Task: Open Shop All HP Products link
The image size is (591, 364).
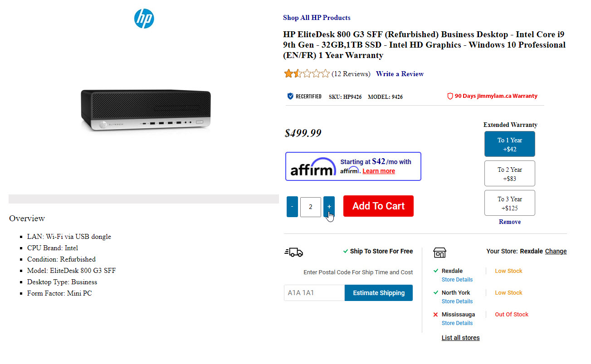Action: pos(317,18)
